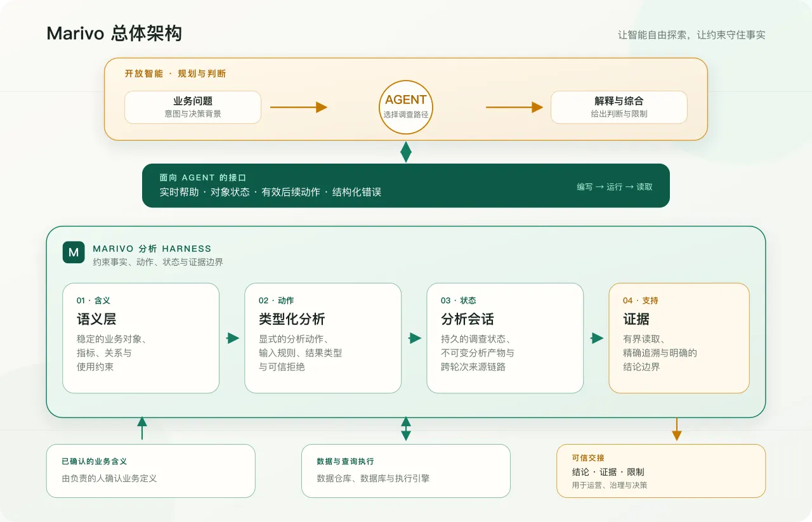
Task: Click the label 04 · 支持
Action: click(641, 301)
